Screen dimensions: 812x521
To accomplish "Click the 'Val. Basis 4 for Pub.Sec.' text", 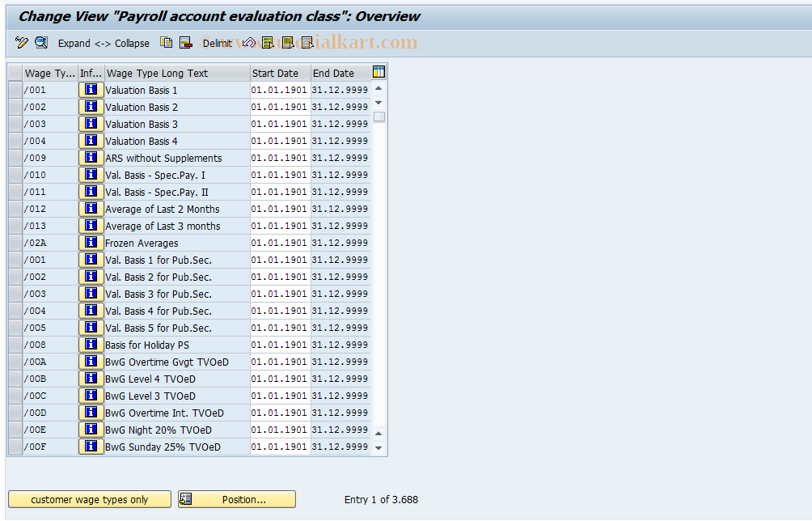I will point(158,311).
